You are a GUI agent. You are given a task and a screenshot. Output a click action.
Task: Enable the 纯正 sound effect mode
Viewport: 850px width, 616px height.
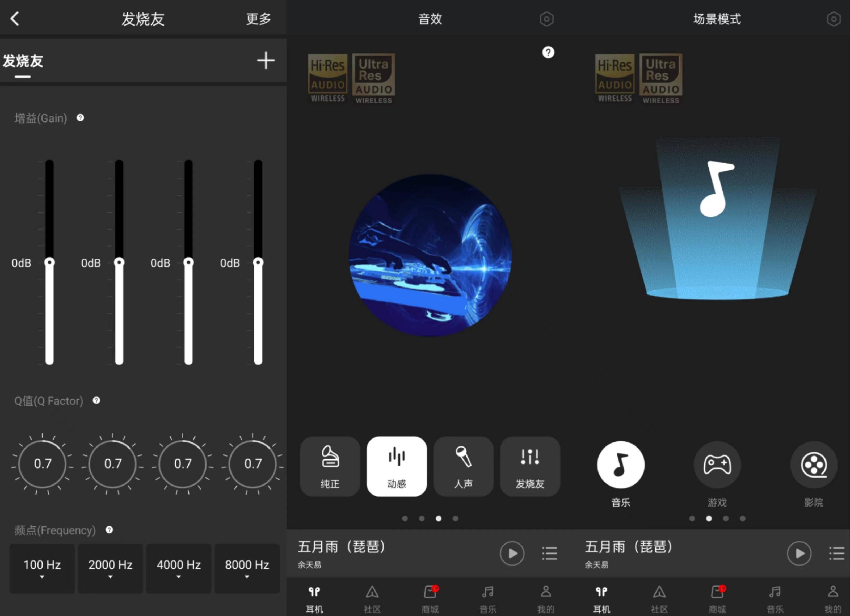tap(330, 466)
